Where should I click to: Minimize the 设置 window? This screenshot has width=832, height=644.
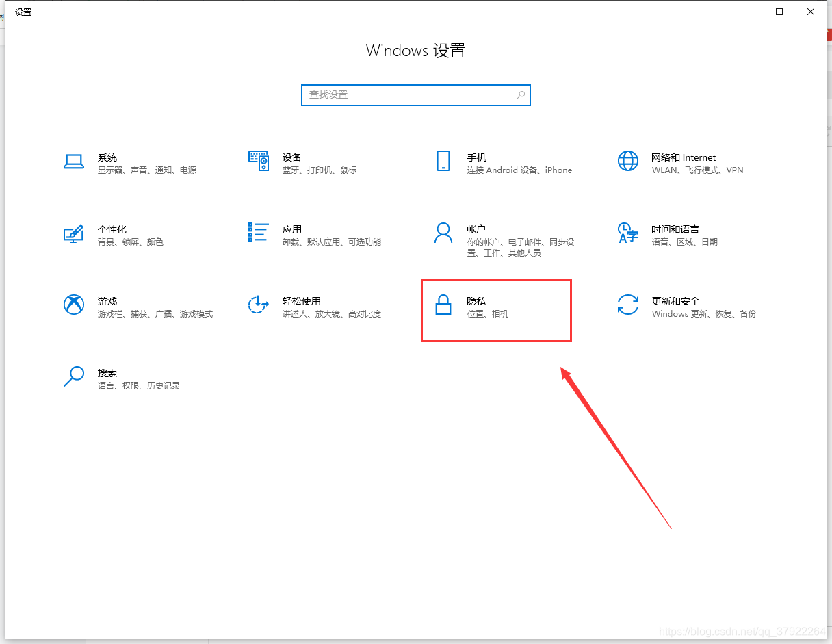click(x=748, y=12)
